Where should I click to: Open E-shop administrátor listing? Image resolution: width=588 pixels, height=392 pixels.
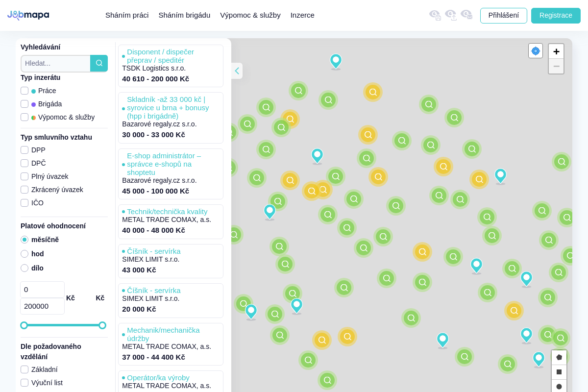pyautogui.click(x=164, y=164)
